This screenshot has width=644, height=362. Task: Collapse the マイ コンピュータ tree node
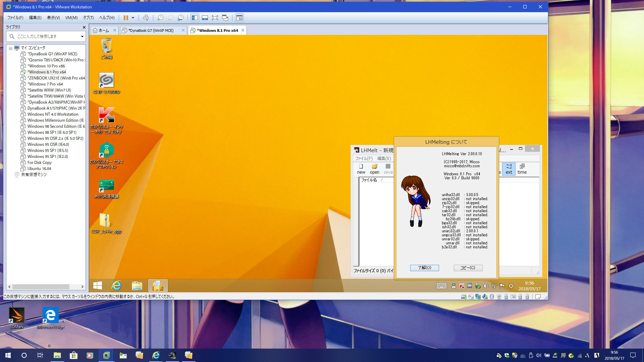(x=10, y=48)
